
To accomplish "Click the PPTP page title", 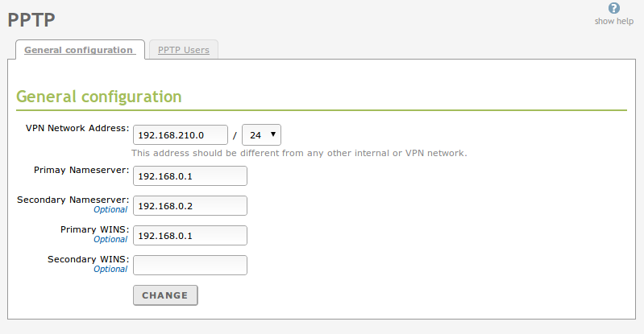I will click(x=31, y=19).
